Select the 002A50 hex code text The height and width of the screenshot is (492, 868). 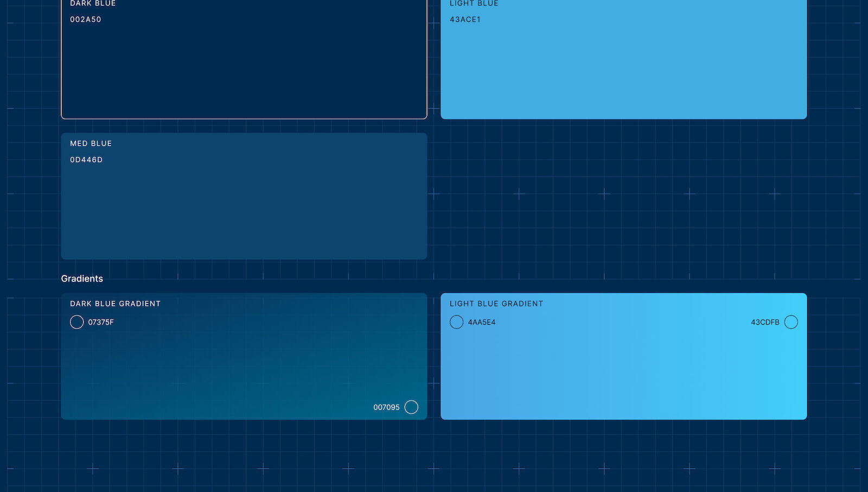coord(86,20)
